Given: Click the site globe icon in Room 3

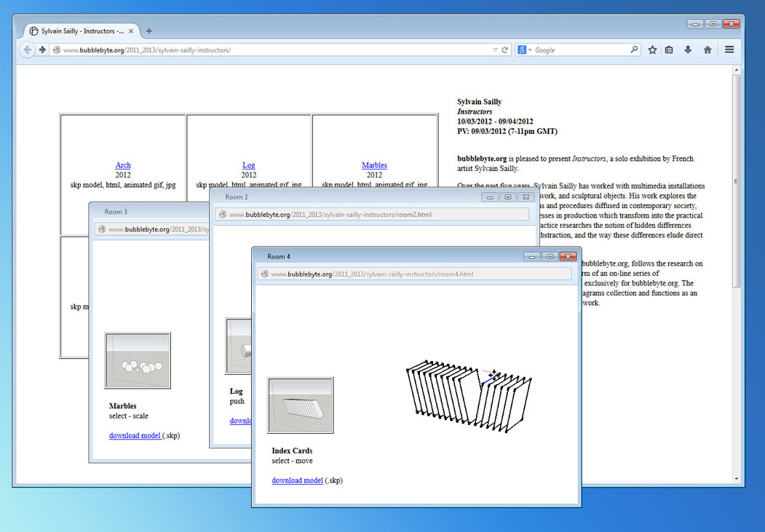Looking at the screenshot, I should click(x=102, y=229).
